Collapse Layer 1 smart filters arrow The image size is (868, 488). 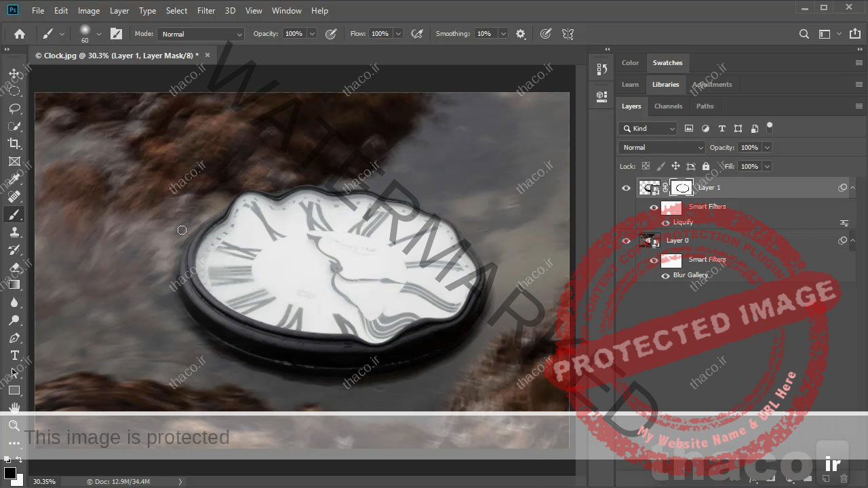pyautogui.click(x=853, y=188)
